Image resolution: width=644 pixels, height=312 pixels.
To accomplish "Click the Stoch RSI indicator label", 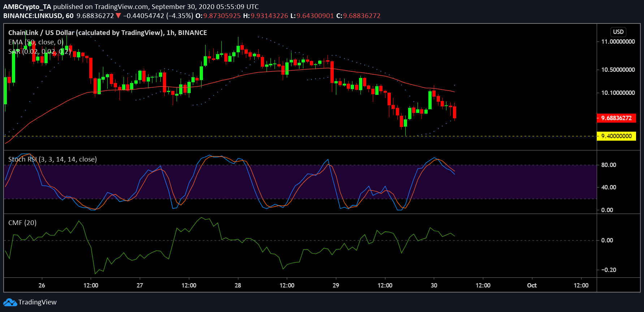I will (52, 159).
